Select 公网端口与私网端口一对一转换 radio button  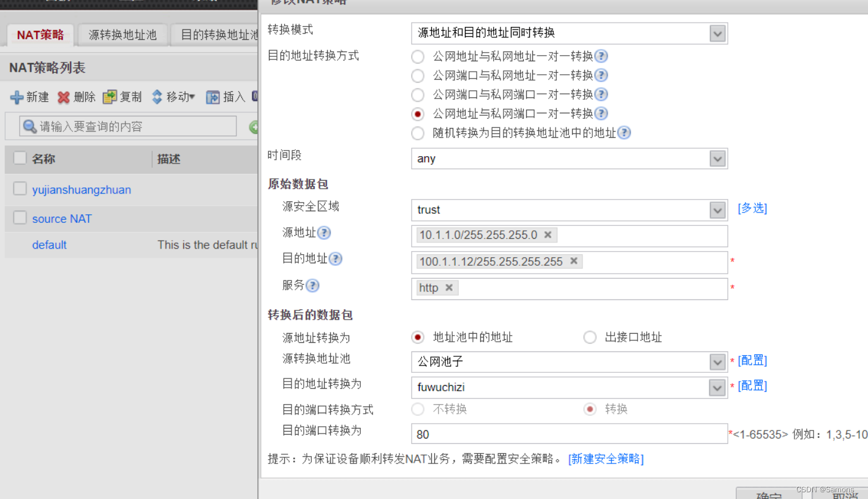click(418, 95)
